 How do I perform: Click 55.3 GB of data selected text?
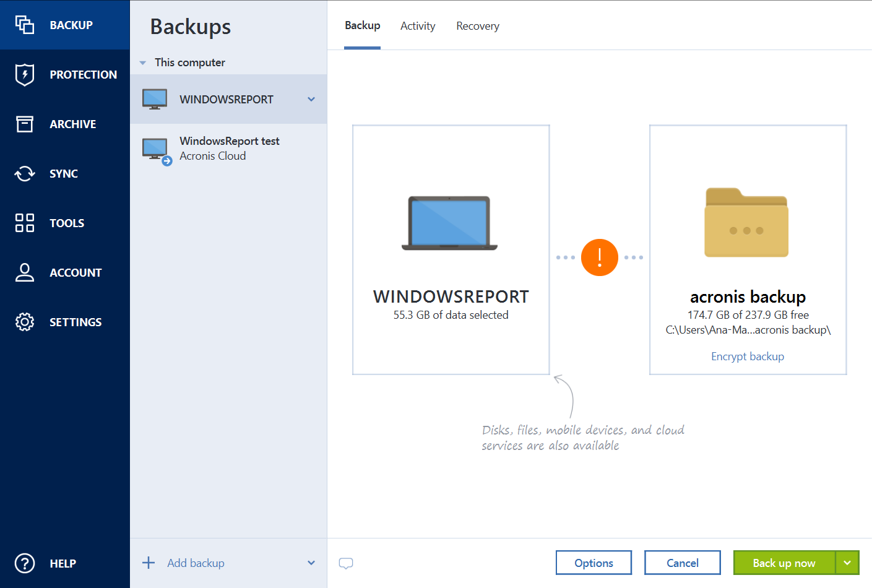pos(451,315)
